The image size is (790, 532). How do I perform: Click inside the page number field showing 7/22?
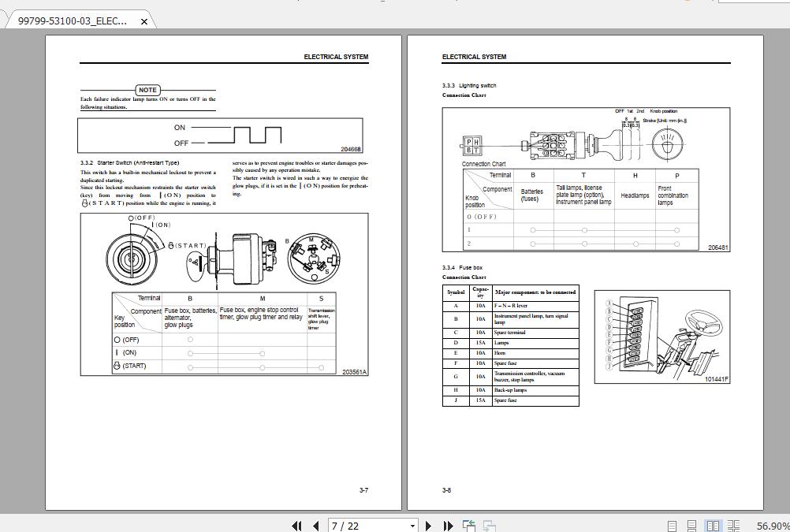[363, 524]
